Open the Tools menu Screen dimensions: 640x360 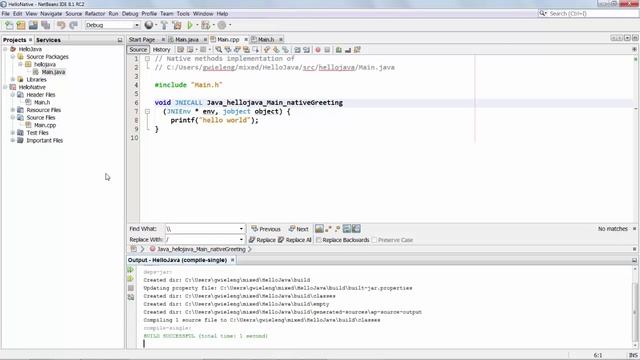183,13
